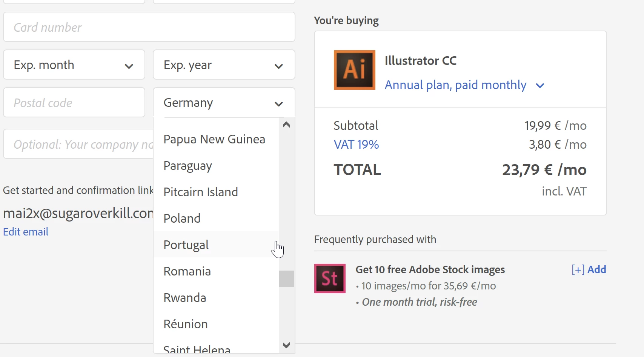The height and width of the screenshot is (357, 644).
Task: Add Adobe Stock images to order
Action: 589,269
